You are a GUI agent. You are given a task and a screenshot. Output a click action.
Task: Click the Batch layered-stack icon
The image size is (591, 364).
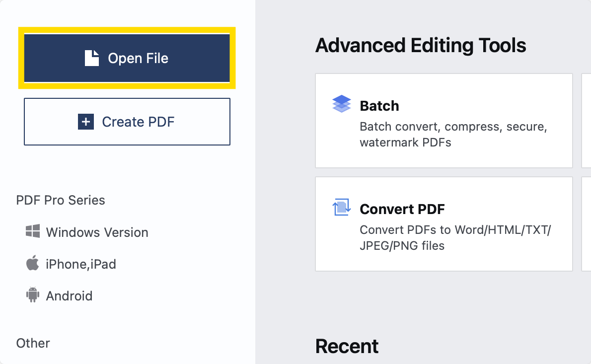(341, 104)
